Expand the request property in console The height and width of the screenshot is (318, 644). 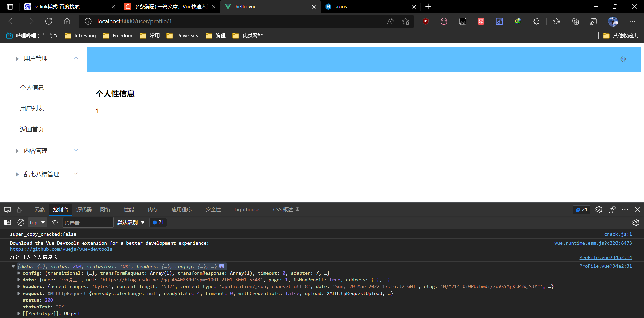pyautogui.click(x=19, y=293)
